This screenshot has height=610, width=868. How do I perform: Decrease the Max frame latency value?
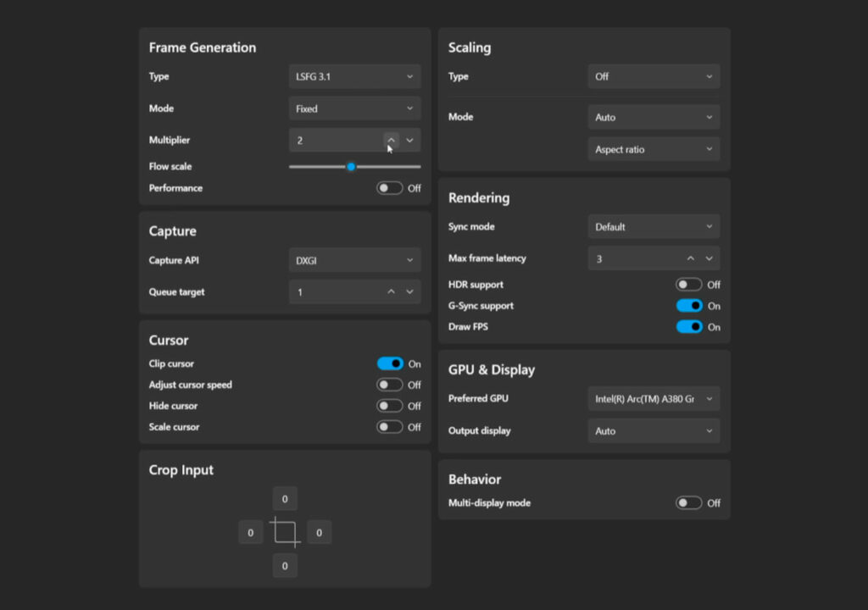(709, 258)
